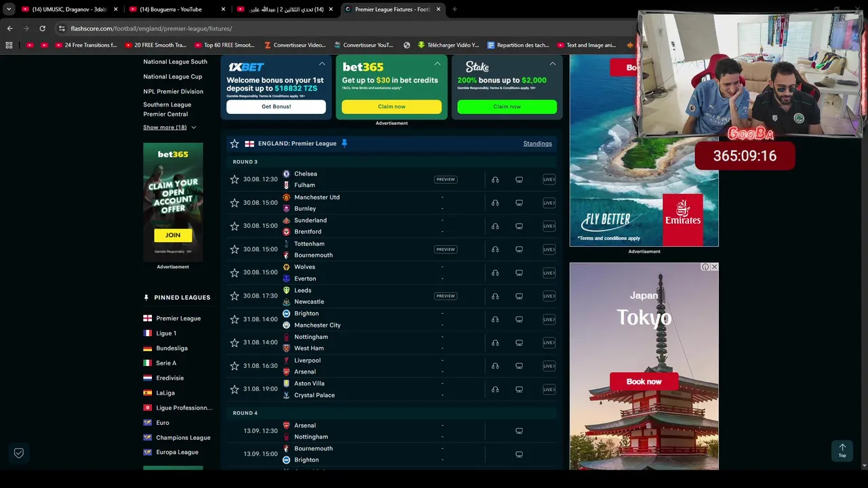Open pinned league Bundesliga

(x=172, y=348)
